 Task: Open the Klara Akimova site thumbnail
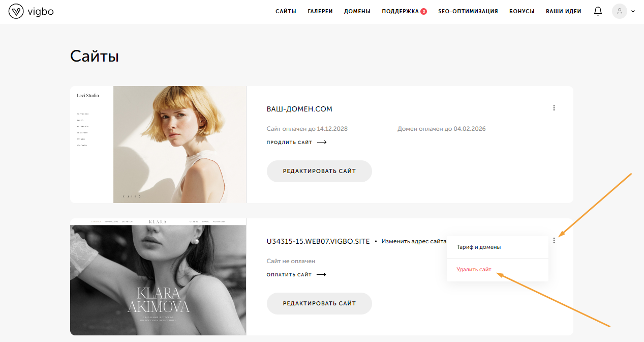click(x=158, y=277)
